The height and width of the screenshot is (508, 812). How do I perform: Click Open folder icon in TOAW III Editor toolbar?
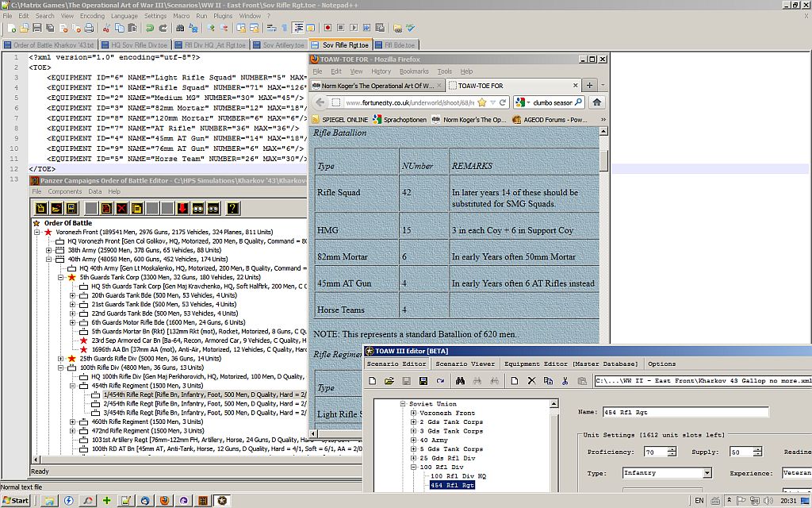pos(389,381)
